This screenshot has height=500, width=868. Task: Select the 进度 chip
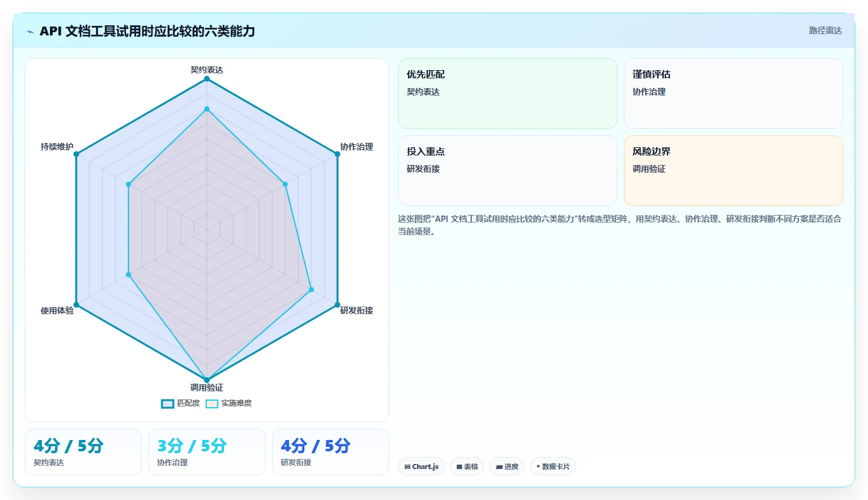point(507,466)
